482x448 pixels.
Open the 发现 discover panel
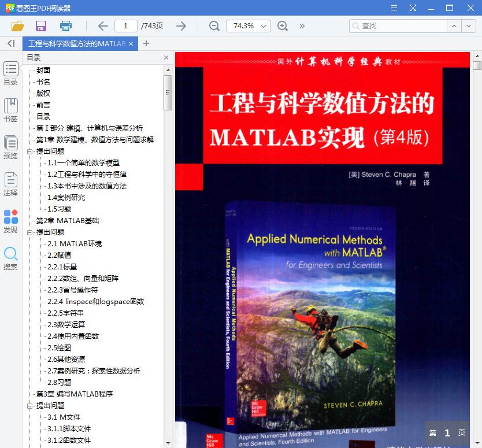pyautogui.click(x=11, y=221)
